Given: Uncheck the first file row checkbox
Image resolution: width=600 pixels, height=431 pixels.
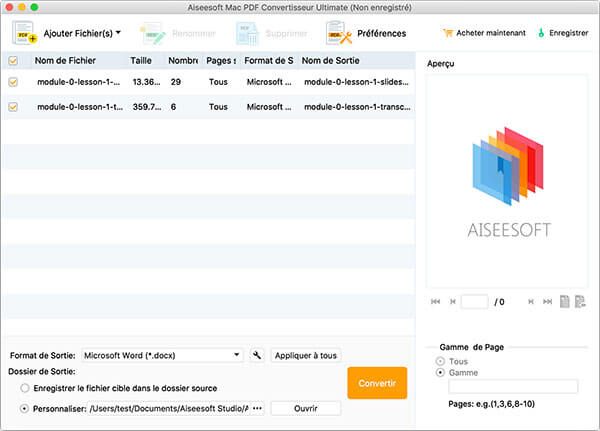Looking at the screenshot, I should click(x=12, y=83).
